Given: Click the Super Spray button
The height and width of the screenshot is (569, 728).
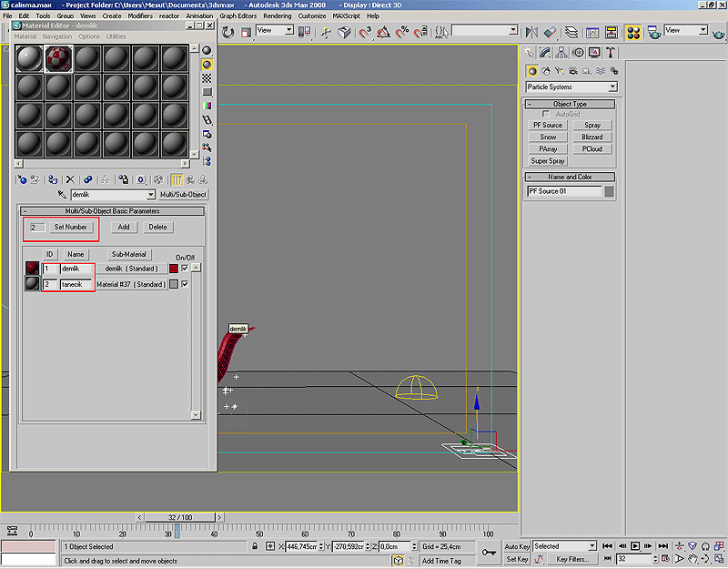Looking at the screenshot, I should (x=548, y=161).
